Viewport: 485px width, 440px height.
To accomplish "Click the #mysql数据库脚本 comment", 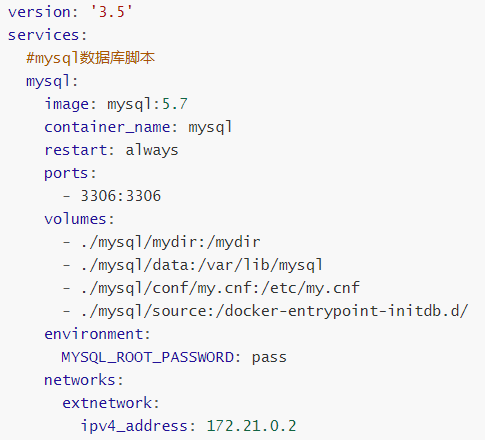I will coord(91,58).
